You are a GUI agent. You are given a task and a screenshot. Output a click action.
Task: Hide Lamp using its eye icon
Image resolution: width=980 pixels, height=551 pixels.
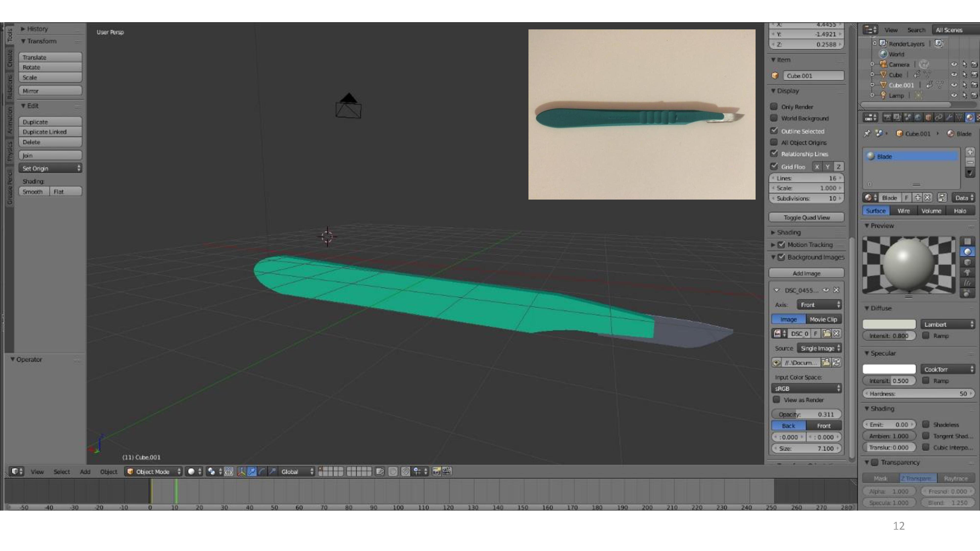coord(953,96)
